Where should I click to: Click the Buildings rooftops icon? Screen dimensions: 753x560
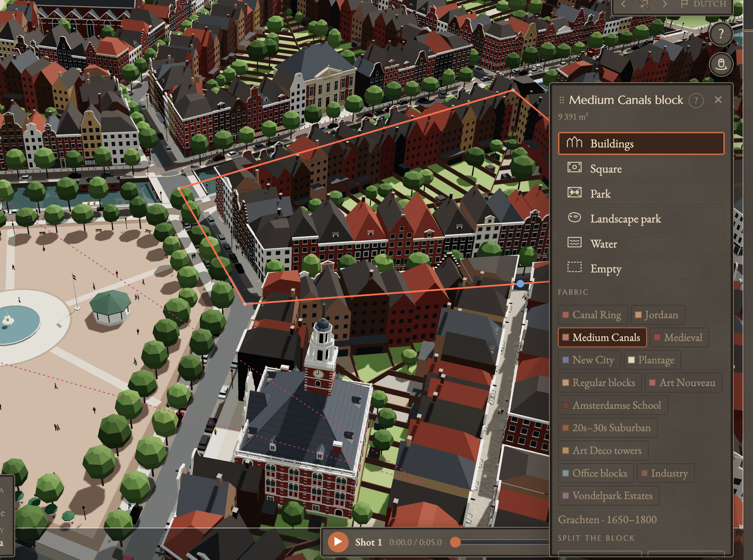(x=575, y=142)
